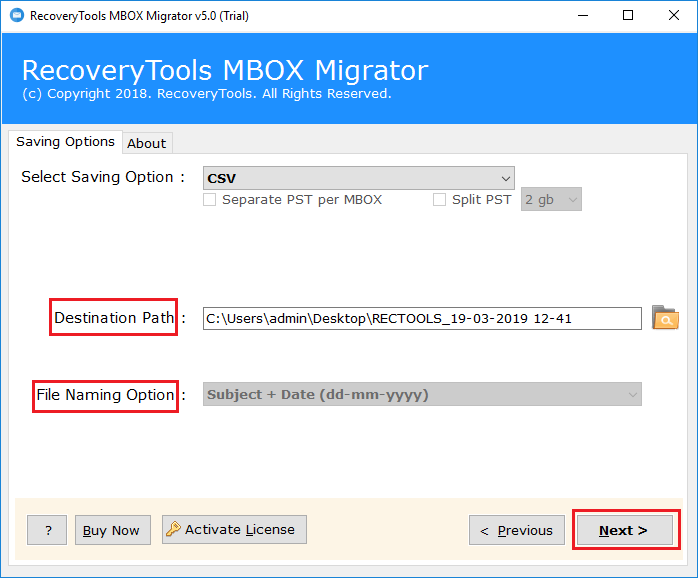
Task: Maximize the MBOX Migrator window
Action: (x=628, y=16)
